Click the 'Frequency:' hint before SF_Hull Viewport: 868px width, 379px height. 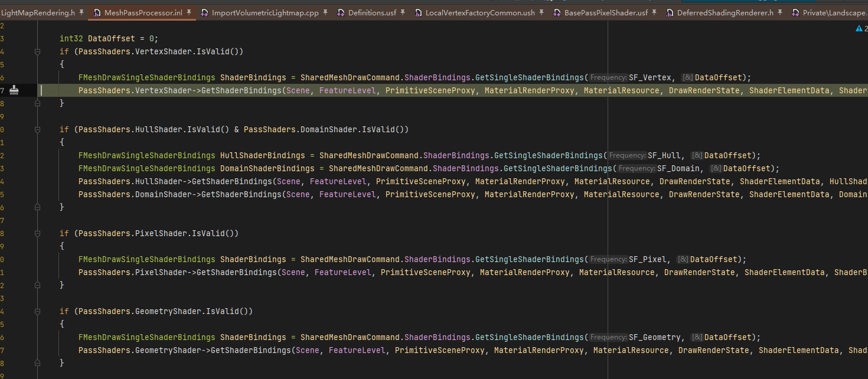click(627, 155)
